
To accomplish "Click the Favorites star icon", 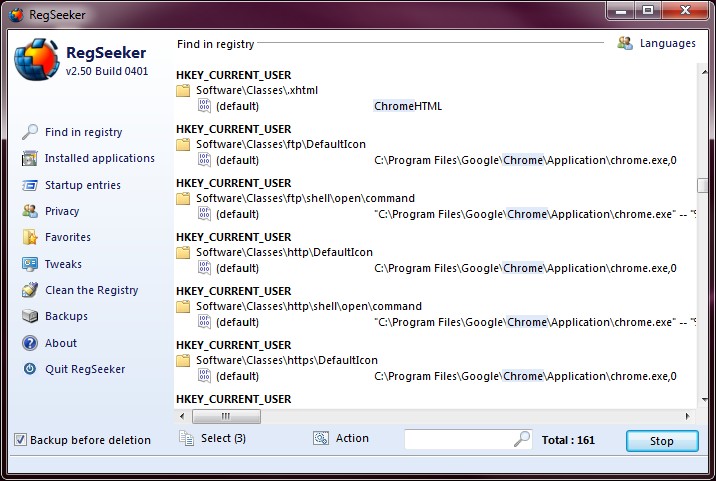I will pyautogui.click(x=30, y=237).
